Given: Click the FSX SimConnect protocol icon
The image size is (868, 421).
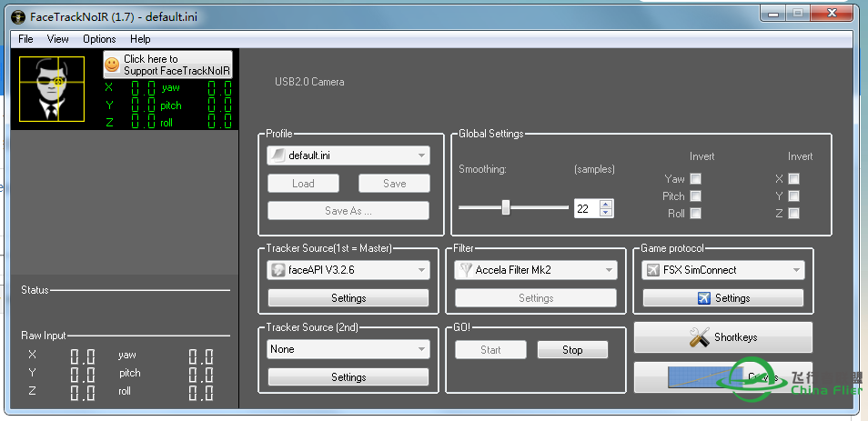Looking at the screenshot, I should point(652,270).
